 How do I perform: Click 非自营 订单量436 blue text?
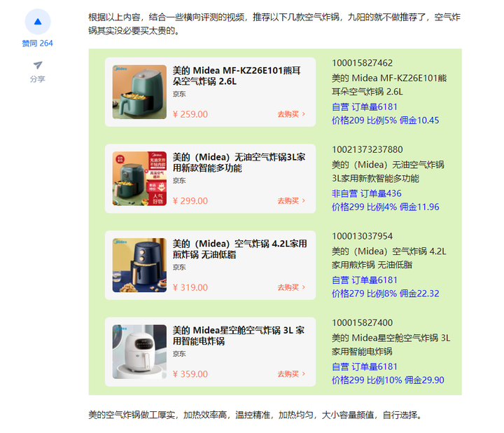[366, 193]
